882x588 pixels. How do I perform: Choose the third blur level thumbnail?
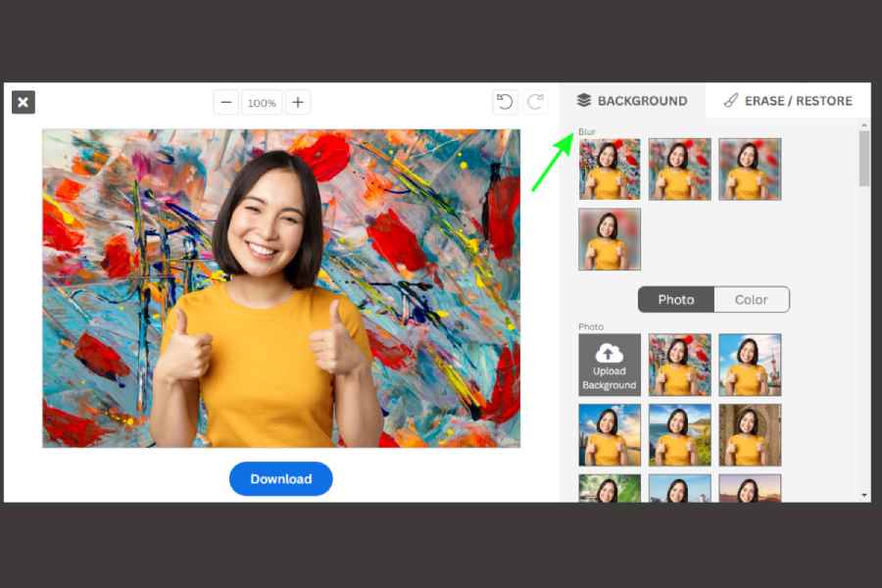(x=750, y=170)
